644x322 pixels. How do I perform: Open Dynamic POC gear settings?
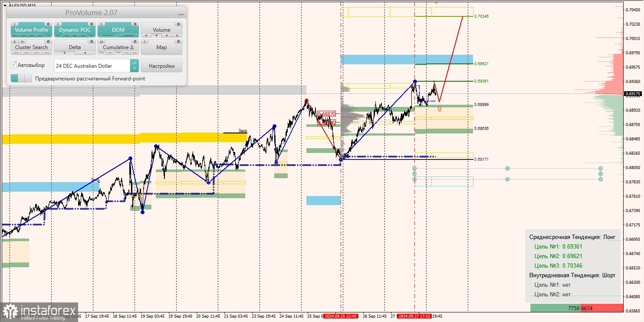(92, 24)
